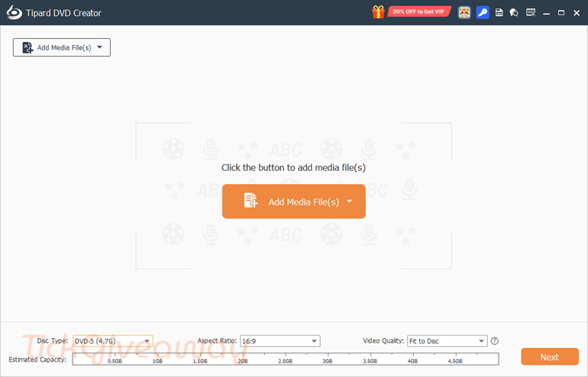Click the 'Click the button to add media file(s)' text
588x377 pixels.
pos(293,168)
